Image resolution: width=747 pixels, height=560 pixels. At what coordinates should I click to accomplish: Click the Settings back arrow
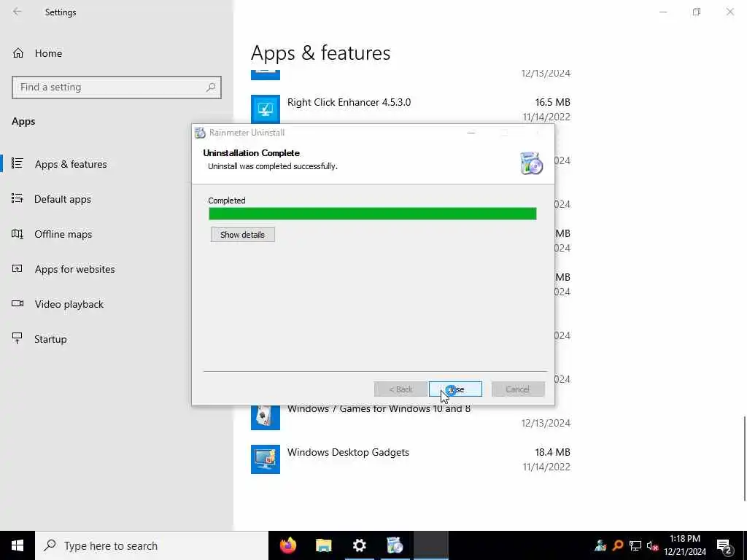pyautogui.click(x=18, y=12)
